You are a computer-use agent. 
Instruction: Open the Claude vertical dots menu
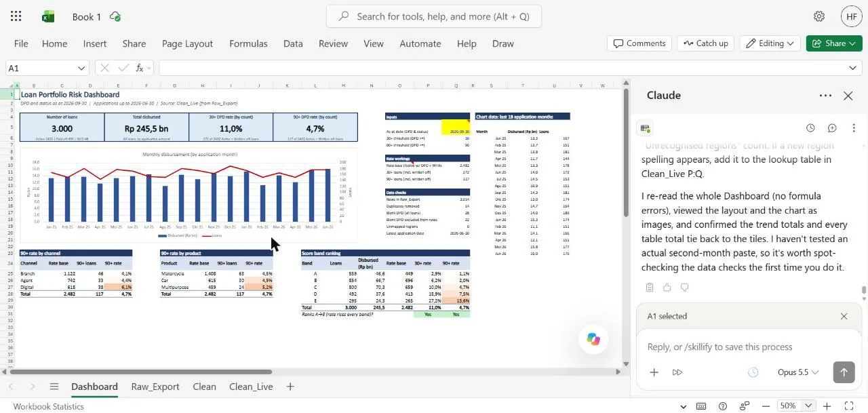tap(854, 128)
